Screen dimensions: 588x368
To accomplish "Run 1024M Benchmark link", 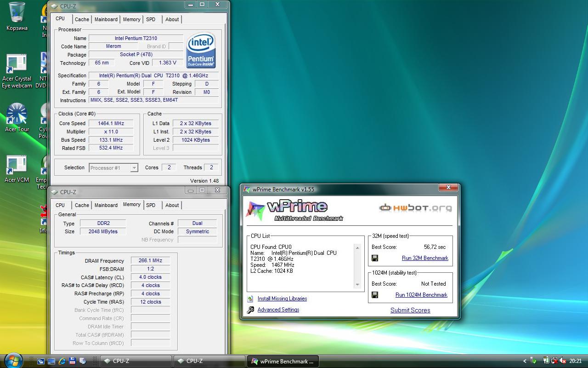I will (x=421, y=295).
